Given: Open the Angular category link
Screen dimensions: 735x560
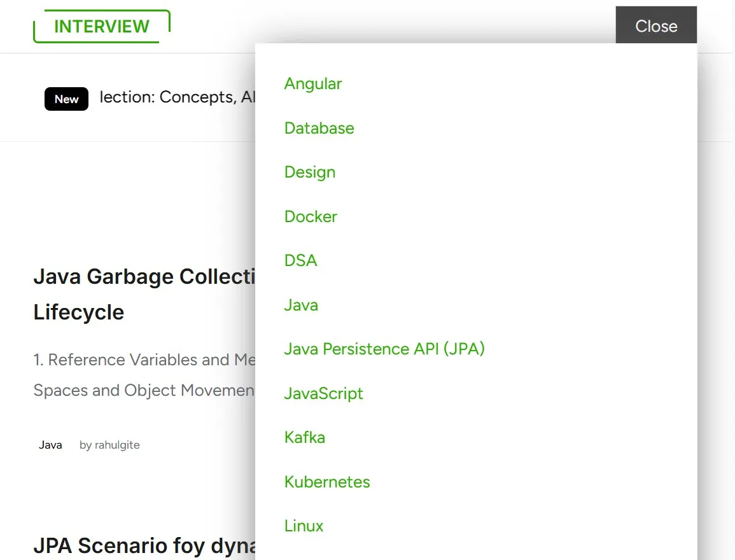Looking at the screenshot, I should point(312,84).
